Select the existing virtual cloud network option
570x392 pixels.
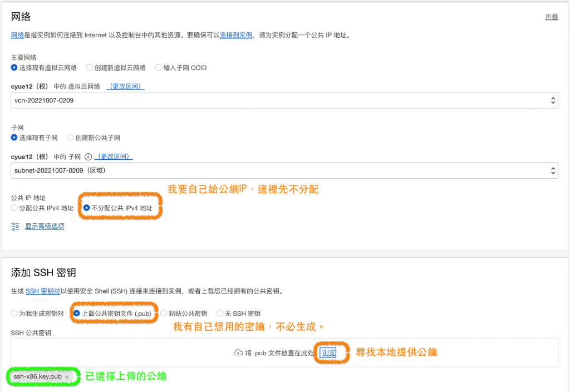click(14, 67)
